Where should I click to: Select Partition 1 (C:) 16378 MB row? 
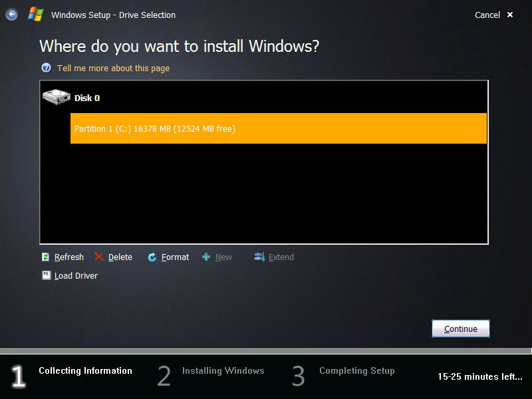278,128
